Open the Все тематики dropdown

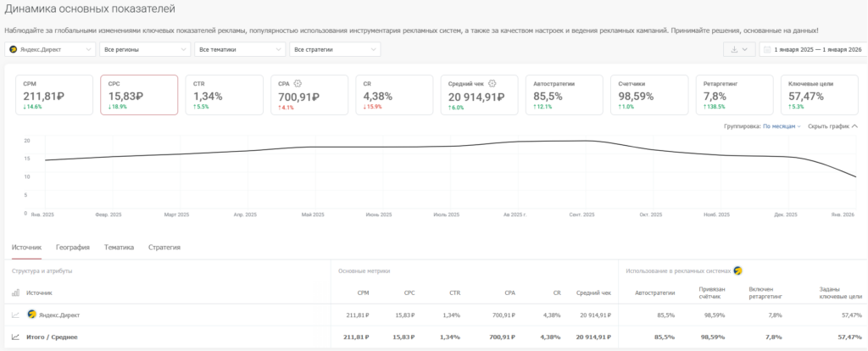239,50
